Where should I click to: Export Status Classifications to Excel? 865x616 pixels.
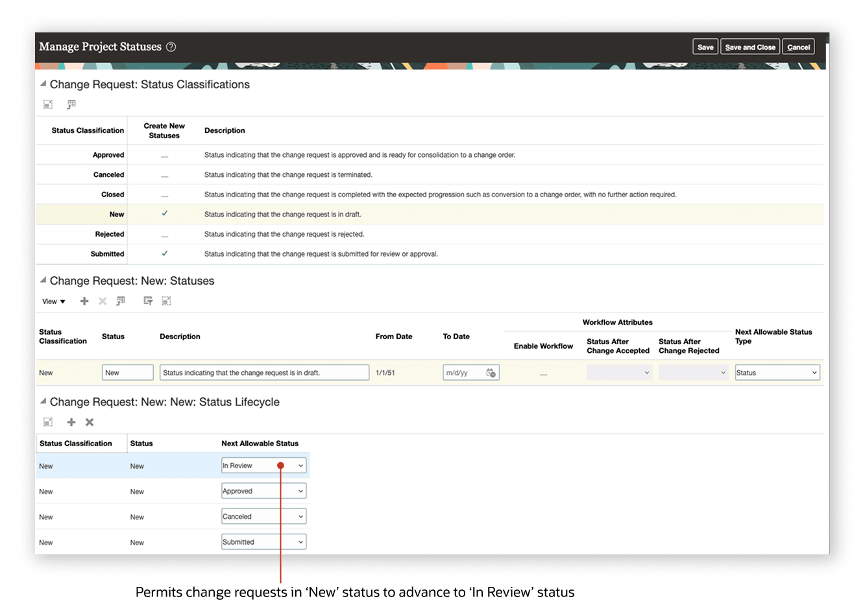tap(71, 104)
